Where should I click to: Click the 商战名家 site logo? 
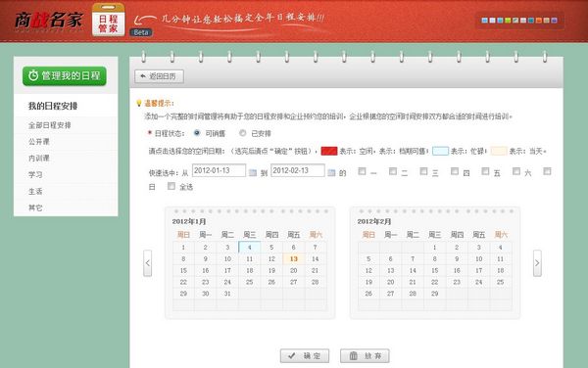[49, 21]
